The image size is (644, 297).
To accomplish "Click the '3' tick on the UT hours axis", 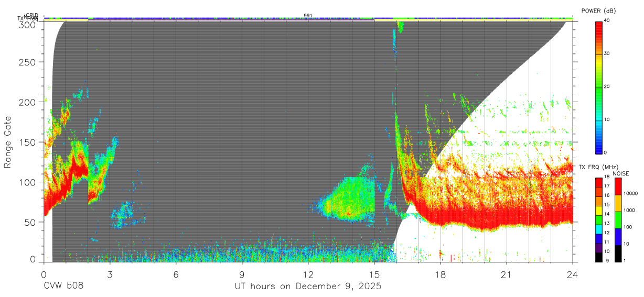I will click(x=110, y=274).
